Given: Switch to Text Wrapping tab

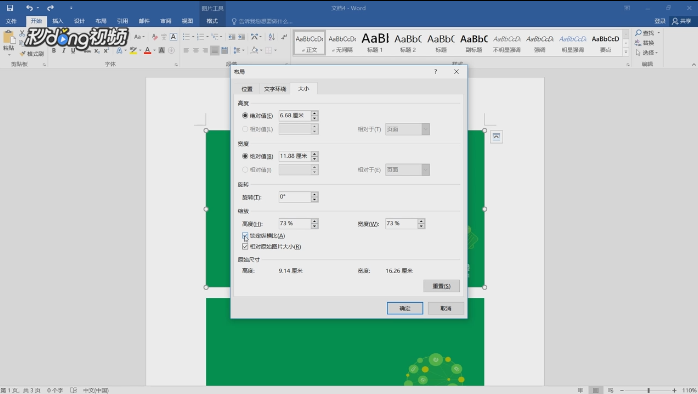Looking at the screenshot, I should (275, 89).
